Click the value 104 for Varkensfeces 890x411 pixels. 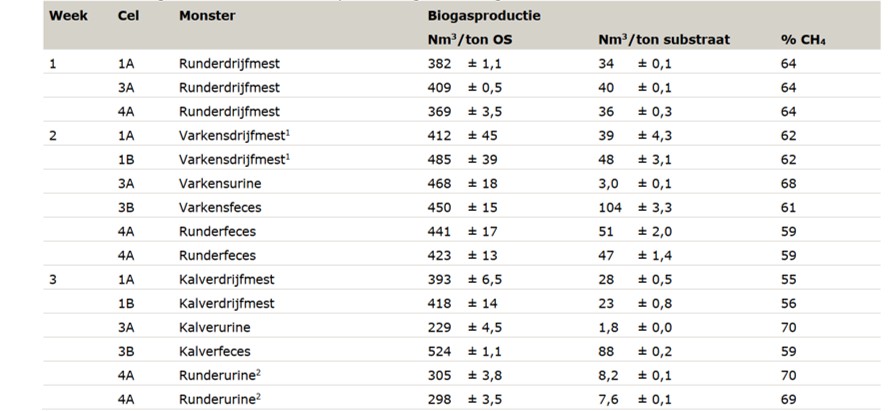(x=610, y=207)
